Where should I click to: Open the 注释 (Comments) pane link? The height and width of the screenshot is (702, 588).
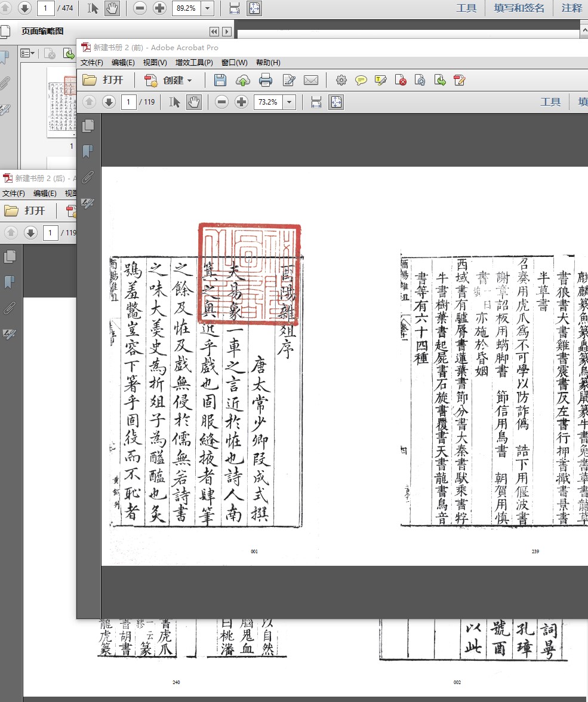click(572, 8)
